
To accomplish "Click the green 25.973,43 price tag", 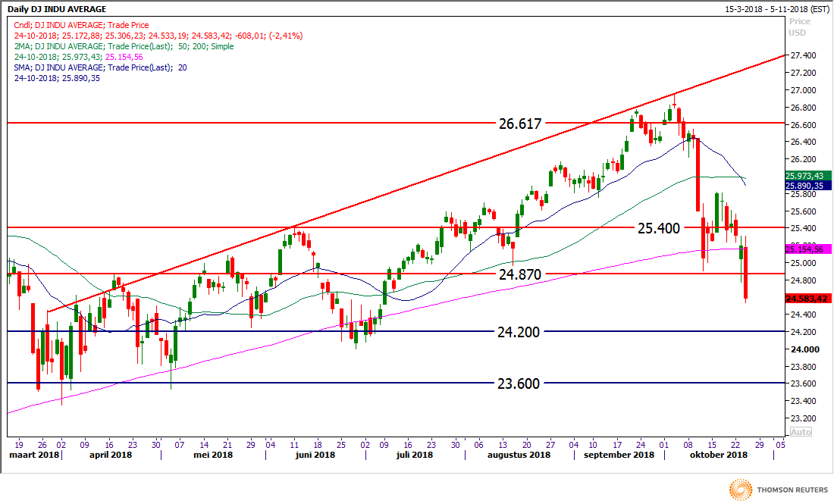I will click(x=809, y=175).
